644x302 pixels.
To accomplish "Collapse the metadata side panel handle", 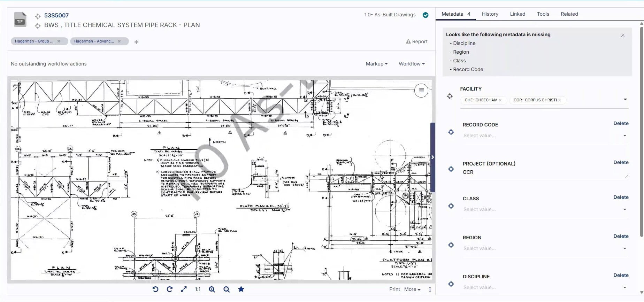I will point(433,157).
